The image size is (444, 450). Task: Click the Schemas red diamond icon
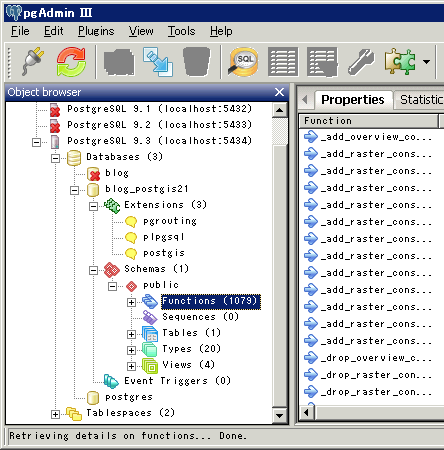[x=112, y=270]
